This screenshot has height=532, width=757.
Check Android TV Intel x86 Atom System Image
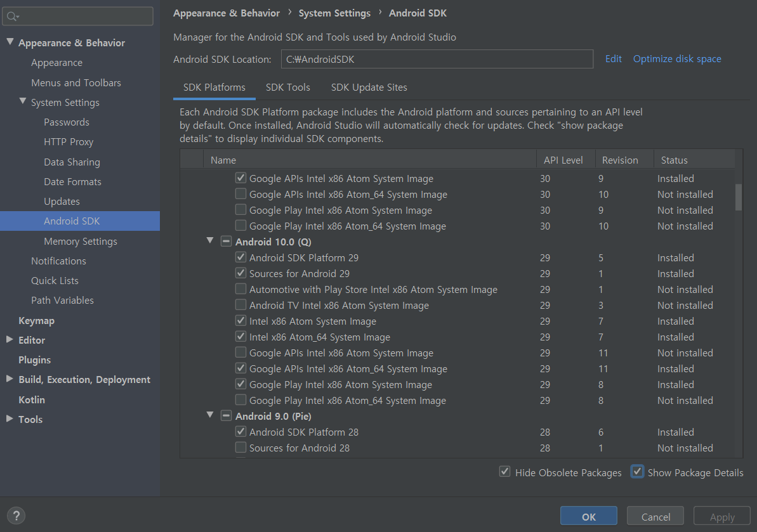pos(240,305)
